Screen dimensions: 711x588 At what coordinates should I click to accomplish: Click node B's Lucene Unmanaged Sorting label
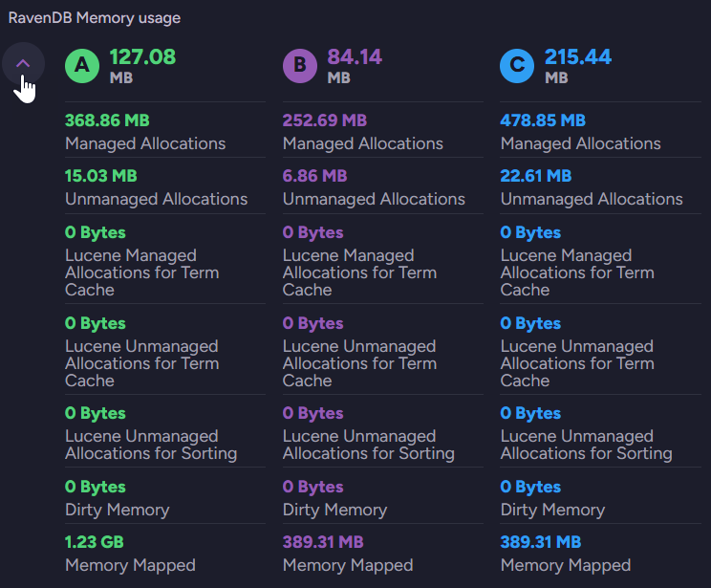click(x=369, y=445)
